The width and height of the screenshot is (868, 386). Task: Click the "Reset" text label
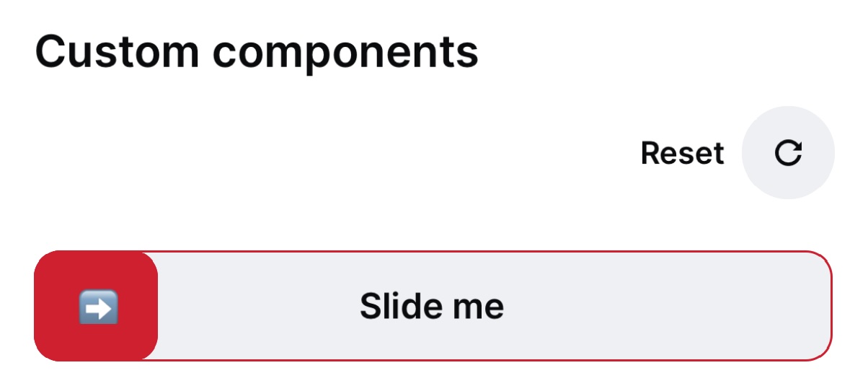pos(682,153)
